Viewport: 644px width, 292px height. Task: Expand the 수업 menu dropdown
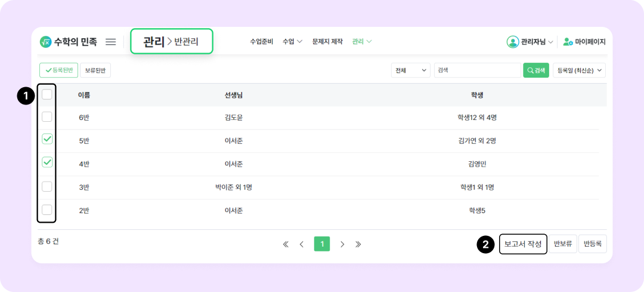click(292, 42)
